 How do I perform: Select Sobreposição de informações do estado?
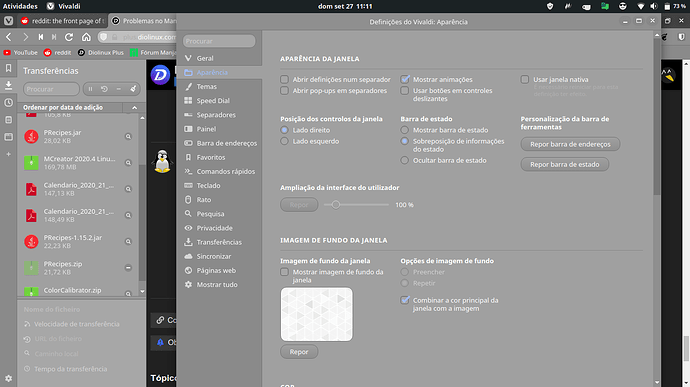click(x=404, y=141)
